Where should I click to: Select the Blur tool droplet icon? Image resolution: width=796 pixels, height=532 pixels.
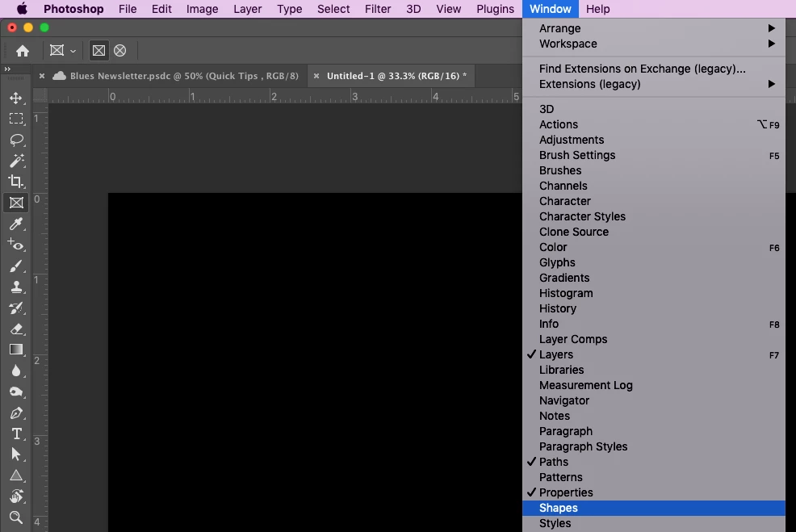tap(16, 371)
